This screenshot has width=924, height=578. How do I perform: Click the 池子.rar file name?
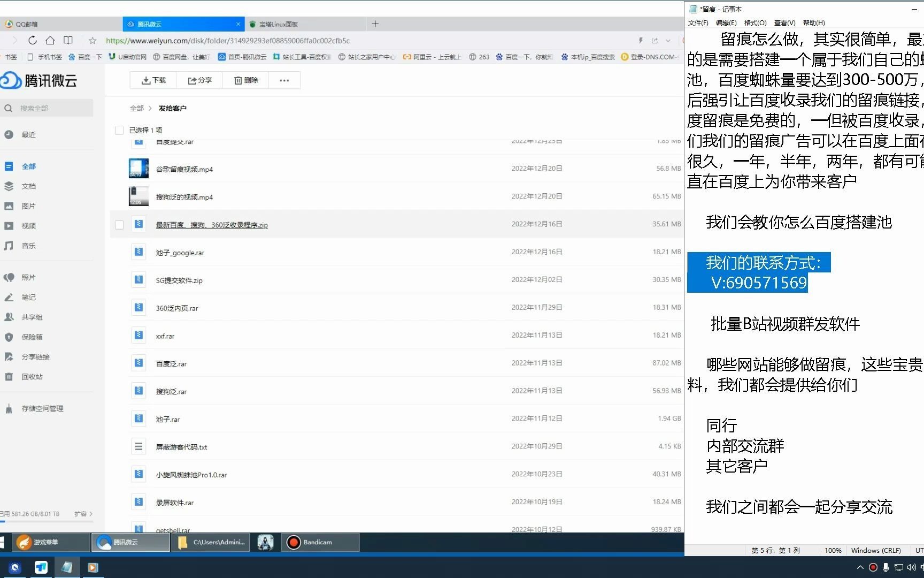click(x=168, y=419)
